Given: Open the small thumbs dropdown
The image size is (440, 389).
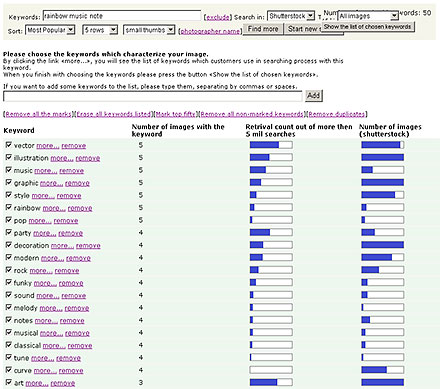Looking at the screenshot, I should [x=149, y=30].
